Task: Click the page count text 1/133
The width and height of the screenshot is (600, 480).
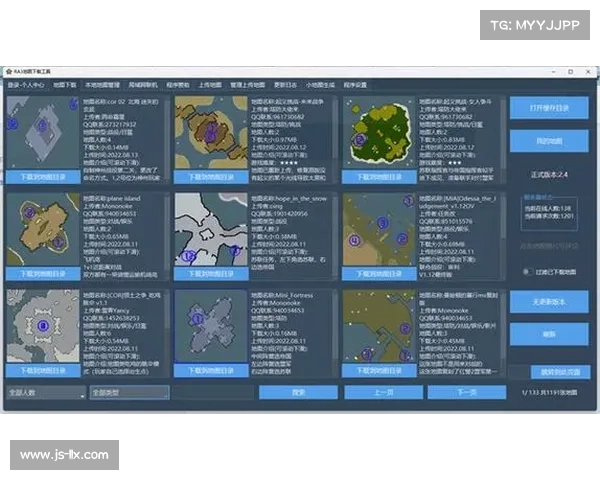Action: point(549,392)
